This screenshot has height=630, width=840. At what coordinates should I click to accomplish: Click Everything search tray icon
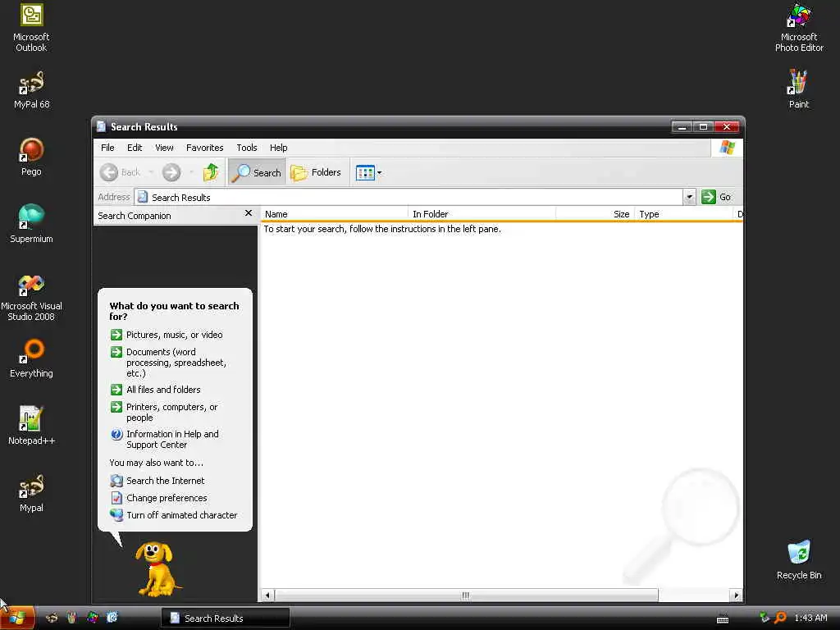click(x=781, y=619)
